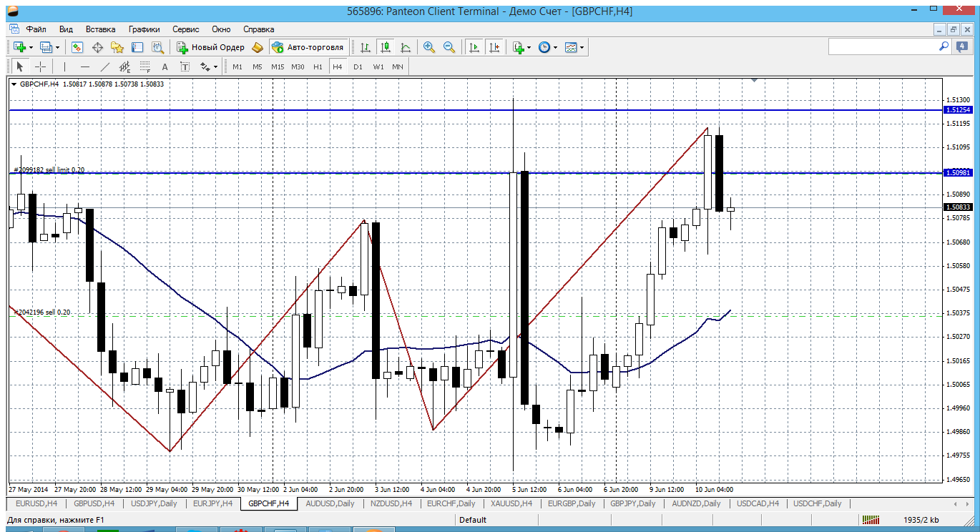Open the Файл menu

pyautogui.click(x=36, y=29)
